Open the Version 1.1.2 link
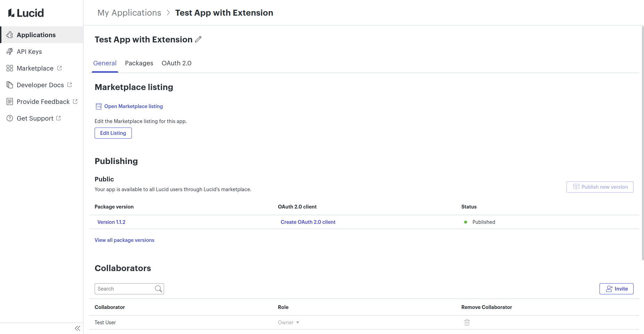Screen dimensions: 644x334 point(111,222)
